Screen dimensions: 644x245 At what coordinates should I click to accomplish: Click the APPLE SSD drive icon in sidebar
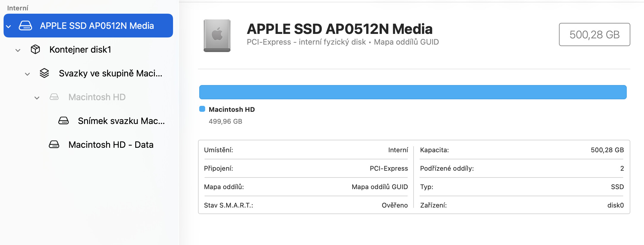[x=26, y=26]
